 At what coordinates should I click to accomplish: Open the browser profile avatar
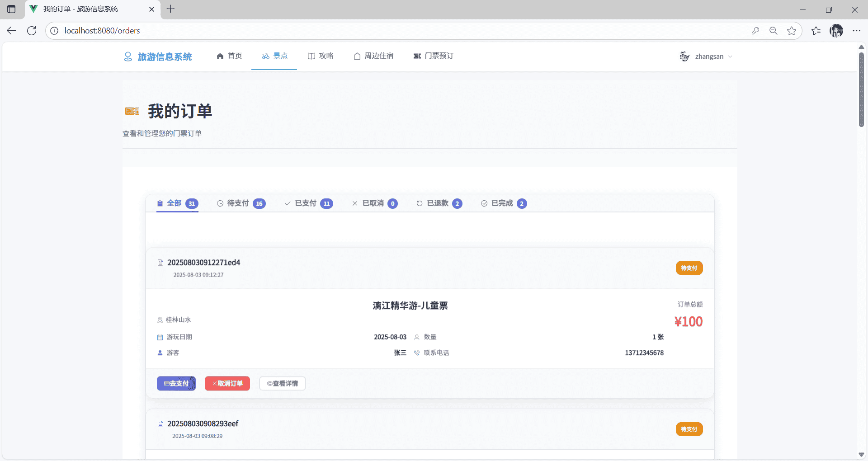[x=836, y=31]
